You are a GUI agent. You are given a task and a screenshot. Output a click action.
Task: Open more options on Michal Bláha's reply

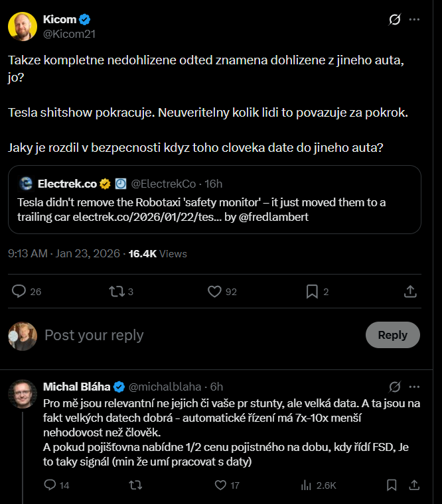415,387
